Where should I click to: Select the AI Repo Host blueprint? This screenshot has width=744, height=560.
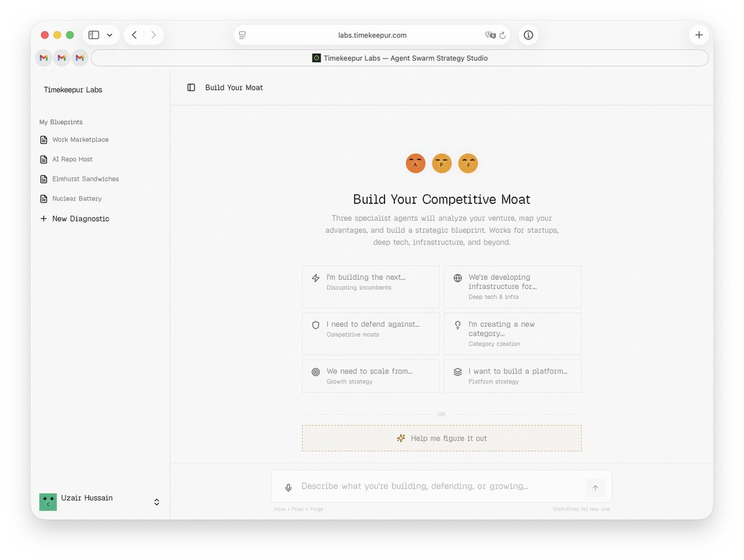point(73,159)
